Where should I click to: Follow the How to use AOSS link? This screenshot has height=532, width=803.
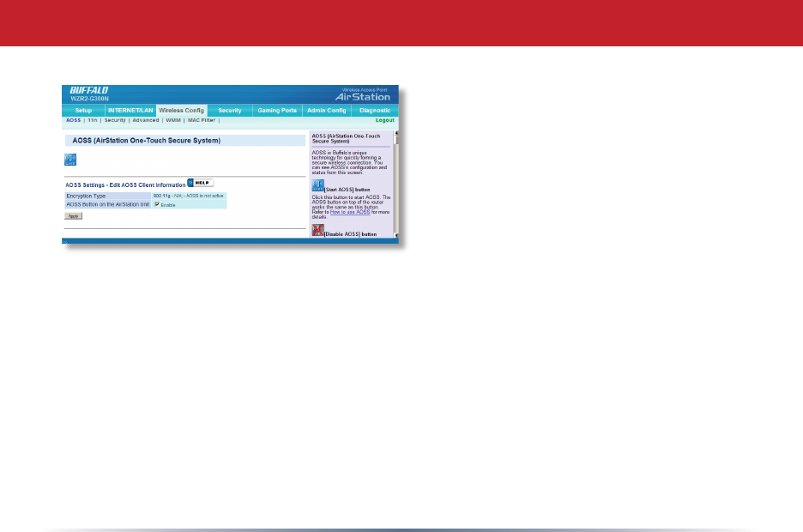(350, 212)
